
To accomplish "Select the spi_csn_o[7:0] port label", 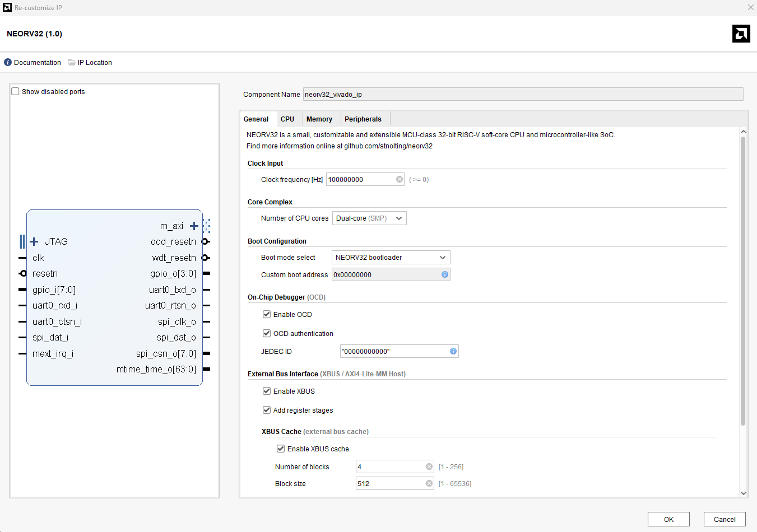I will coord(166,353).
